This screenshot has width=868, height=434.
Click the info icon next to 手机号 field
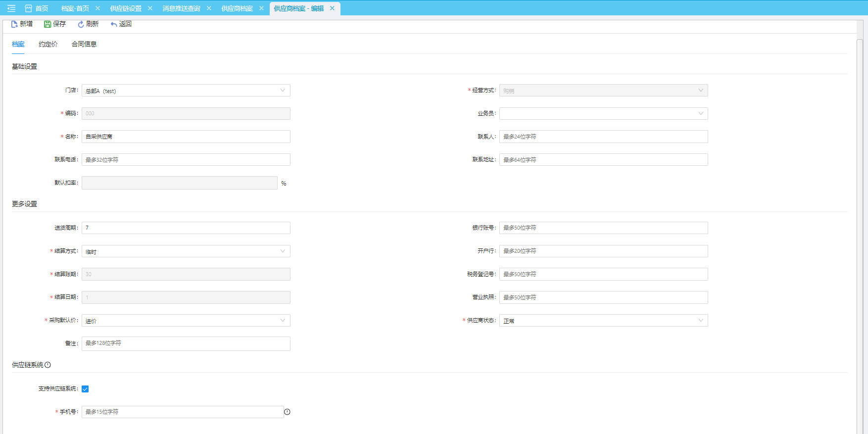287,412
